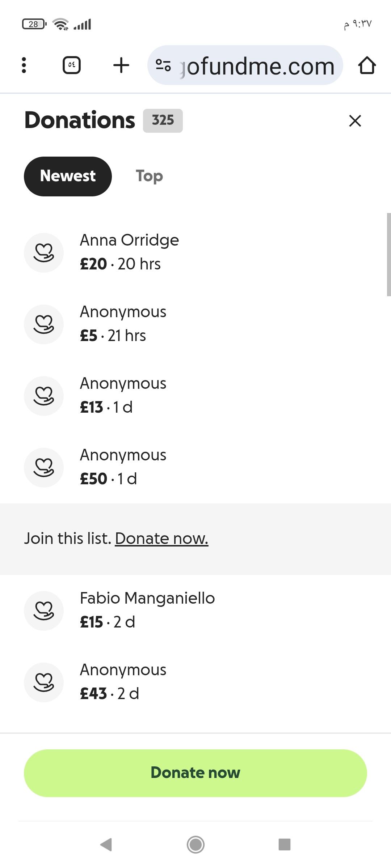Viewport: 391px width, 868px height.
Task: Open a new tab with plus icon
Action: click(x=121, y=65)
